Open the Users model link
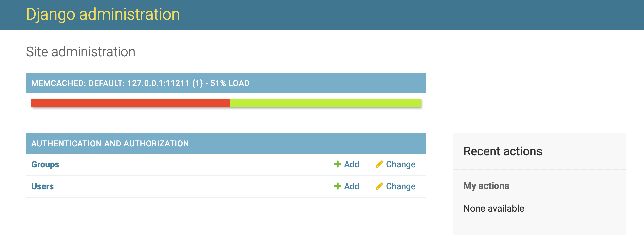 pos(43,186)
